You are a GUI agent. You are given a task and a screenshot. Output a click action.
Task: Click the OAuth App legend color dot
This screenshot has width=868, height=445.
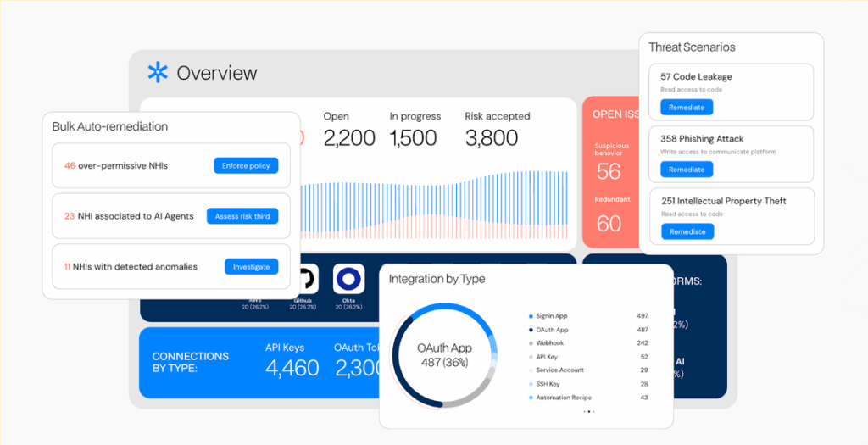click(531, 330)
